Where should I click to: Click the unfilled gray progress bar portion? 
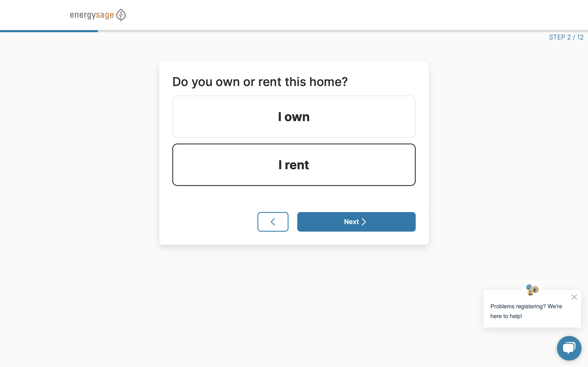pyautogui.click(x=340, y=31)
